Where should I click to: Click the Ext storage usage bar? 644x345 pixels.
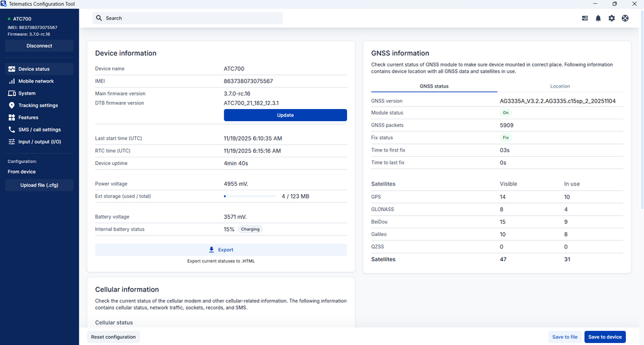point(250,196)
